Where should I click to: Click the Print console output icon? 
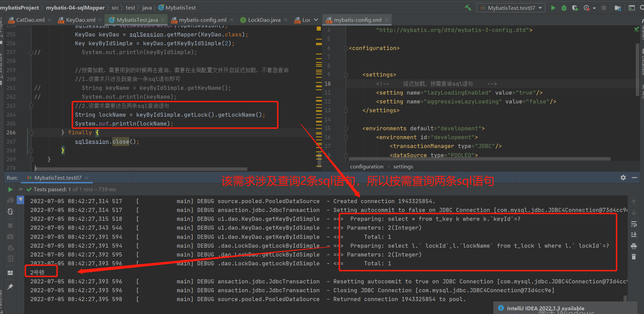point(634,246)
